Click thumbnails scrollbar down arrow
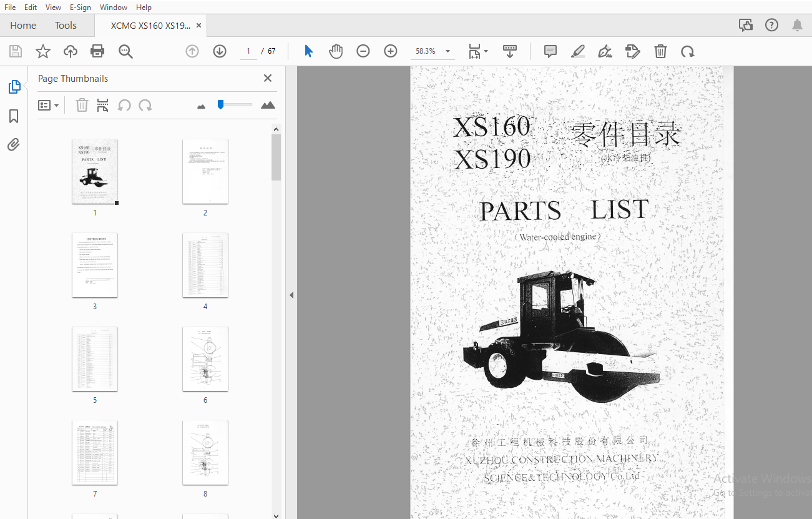This screenshot has height=519, width=812. pyautogui.click(x=276, y=515)
